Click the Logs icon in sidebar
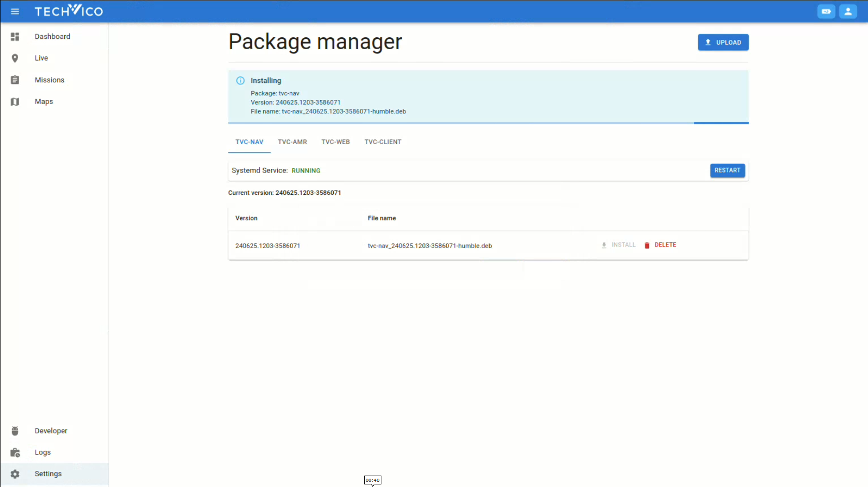The width and height of the screenshot is (868, 487). click(x=15, y=453)
